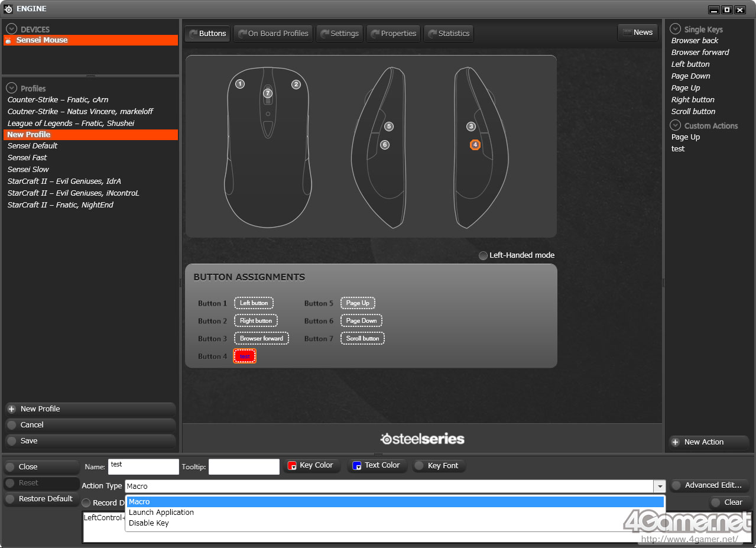Select side button 5 marker on mouse diagram
This screenshot has height=548, width=756.
click(x=388, y=127)
